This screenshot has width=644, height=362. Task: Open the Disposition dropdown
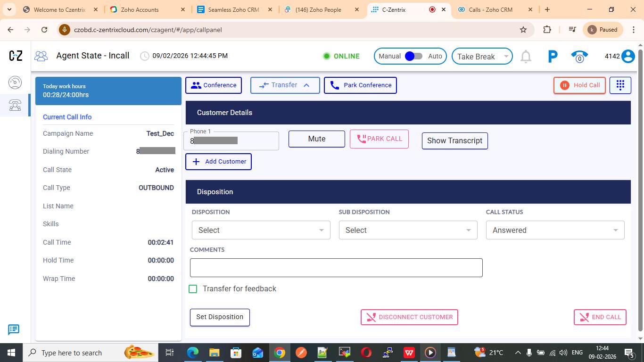(x=261, y=230)
